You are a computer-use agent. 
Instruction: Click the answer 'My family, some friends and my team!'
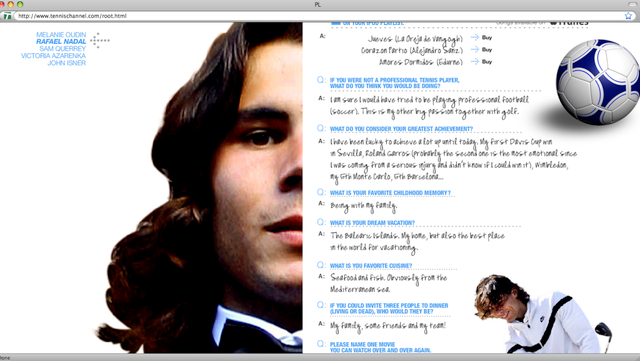(x=388, y=326)
